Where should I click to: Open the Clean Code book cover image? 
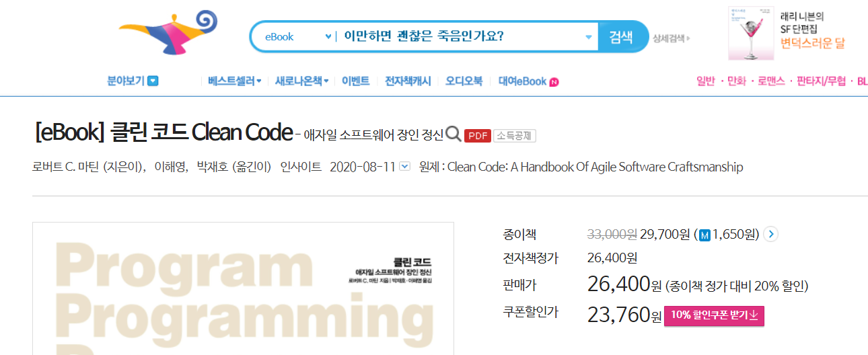[243, 289]
